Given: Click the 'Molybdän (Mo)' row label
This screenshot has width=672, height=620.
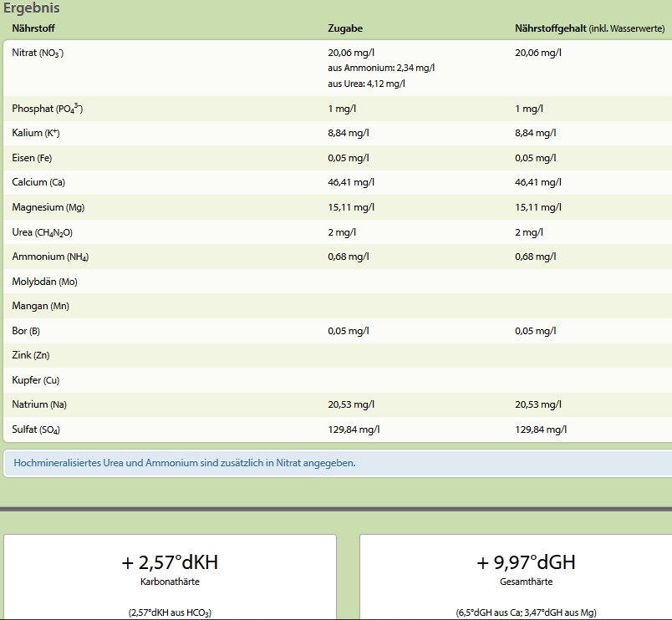Looking at the screenshot, I should click(x=44, y=282).
